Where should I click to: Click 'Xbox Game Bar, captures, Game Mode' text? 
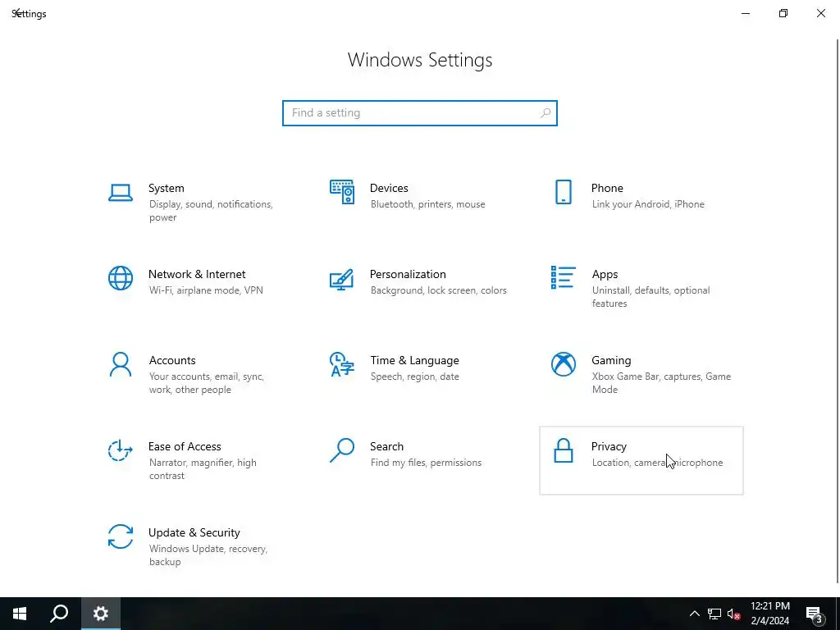pyautogui.click(x=662, y=383)
